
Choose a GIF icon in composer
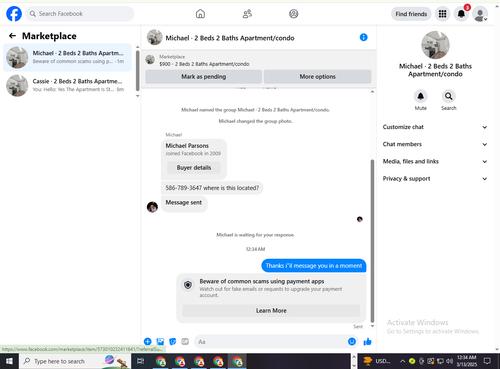(185, 341)
